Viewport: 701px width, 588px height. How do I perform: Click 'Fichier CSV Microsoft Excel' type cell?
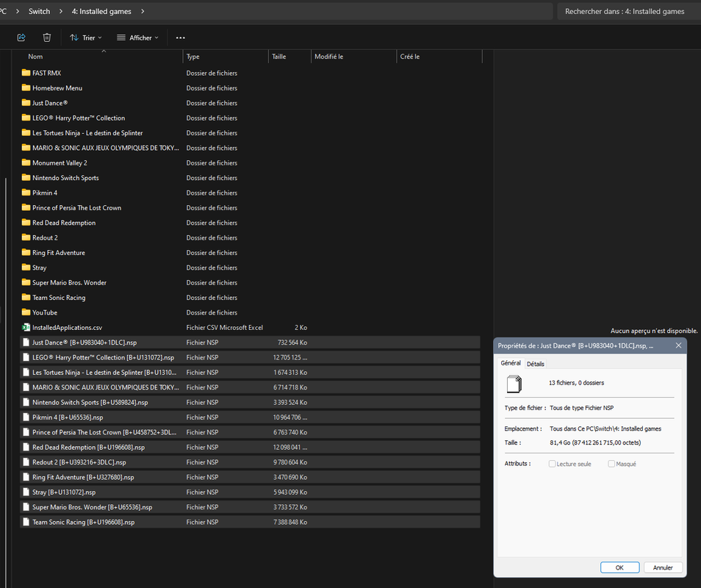(224, 327)
